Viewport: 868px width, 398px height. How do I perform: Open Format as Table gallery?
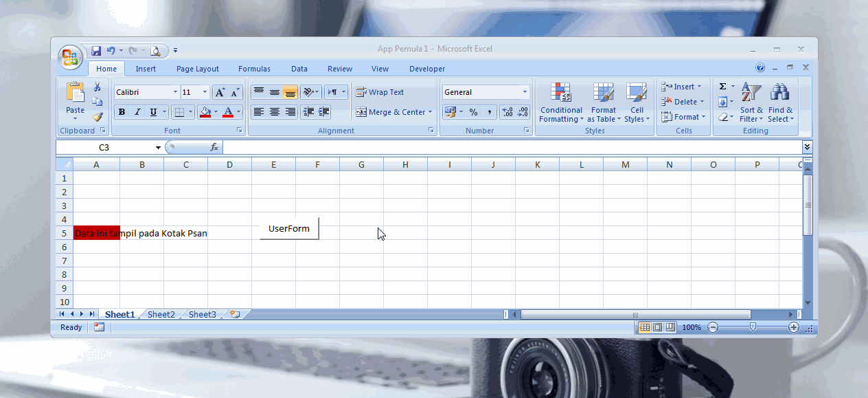point(604,102)
